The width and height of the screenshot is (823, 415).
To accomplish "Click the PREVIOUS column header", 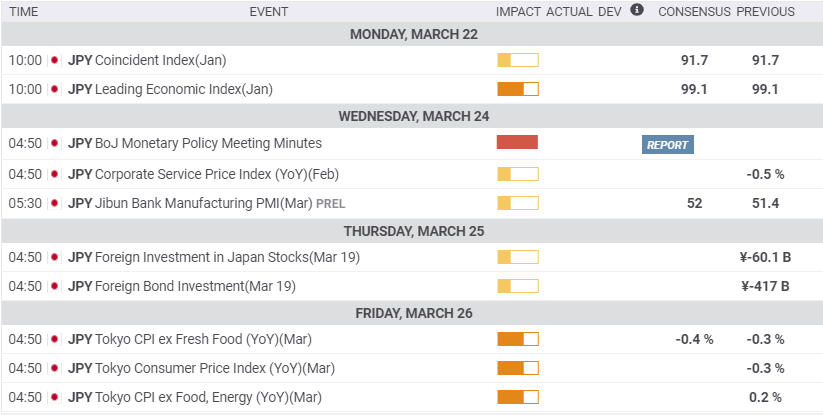I will point(765,12).
